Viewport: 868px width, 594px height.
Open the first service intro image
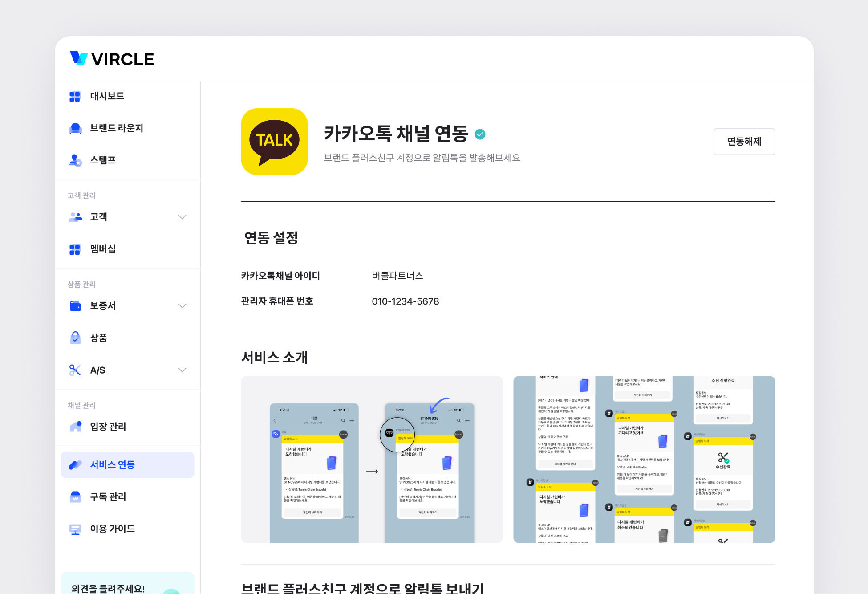[x=372, y=459]
